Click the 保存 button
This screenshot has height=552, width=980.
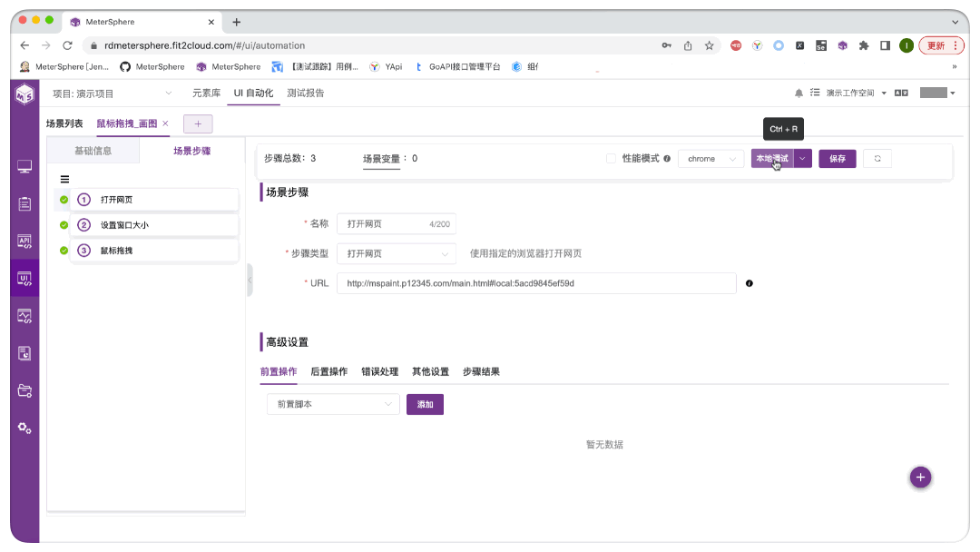(x=837, y=158)
